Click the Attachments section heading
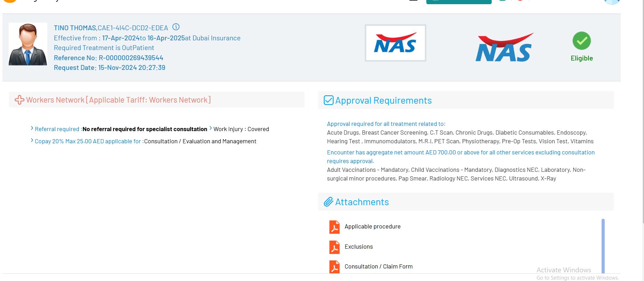644x281 pixels. 362,202
